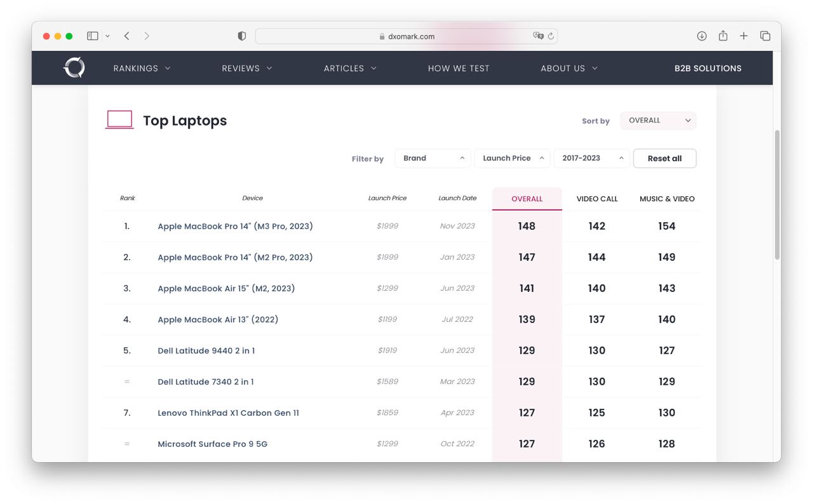Toggle the Safari sidebar icon
The height and width of the screenshot is (504, 813).
[x=93, y=36]
